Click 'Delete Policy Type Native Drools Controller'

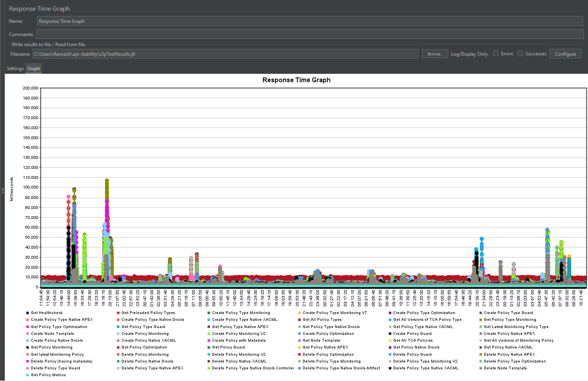253,368
